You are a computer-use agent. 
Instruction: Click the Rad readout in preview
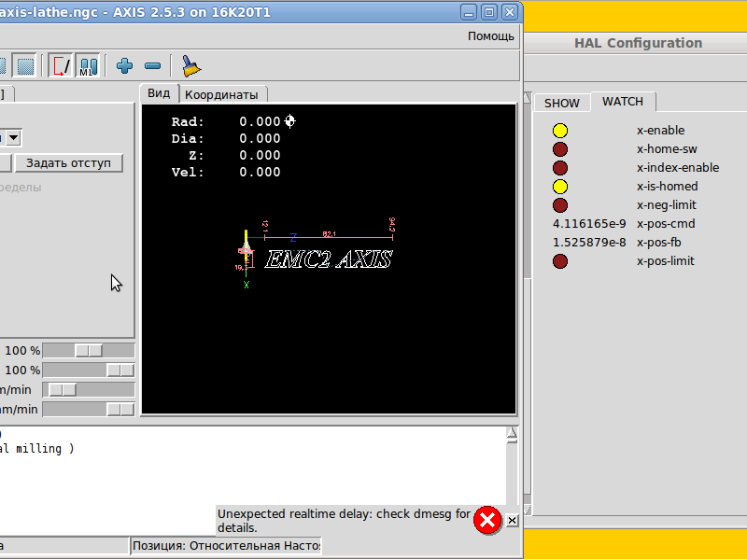coord(226,122)
